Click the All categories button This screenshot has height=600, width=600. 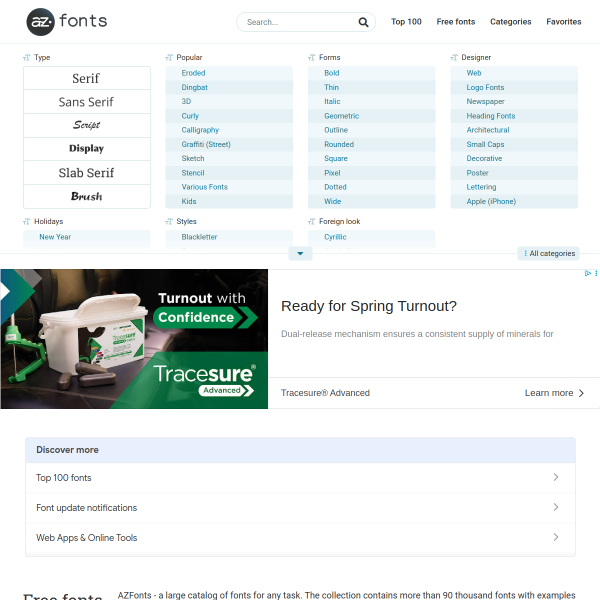548,253
